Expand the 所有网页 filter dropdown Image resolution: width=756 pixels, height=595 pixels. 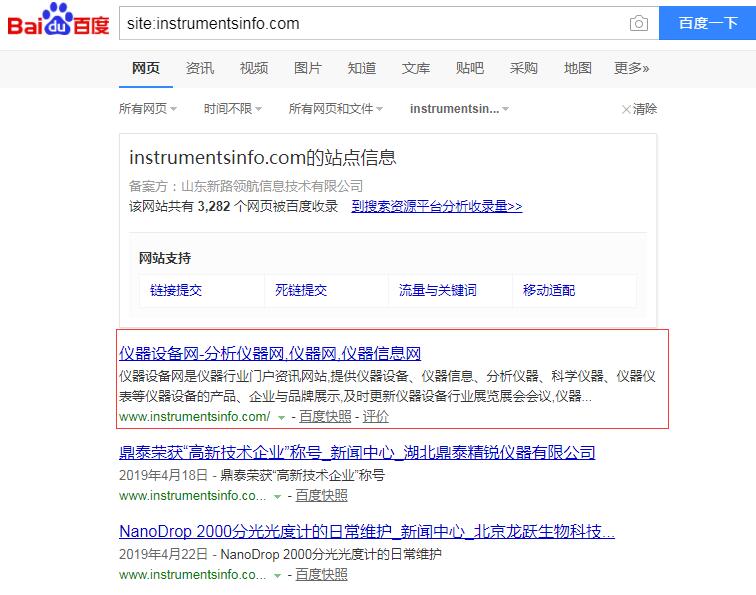tap(148, 108)
